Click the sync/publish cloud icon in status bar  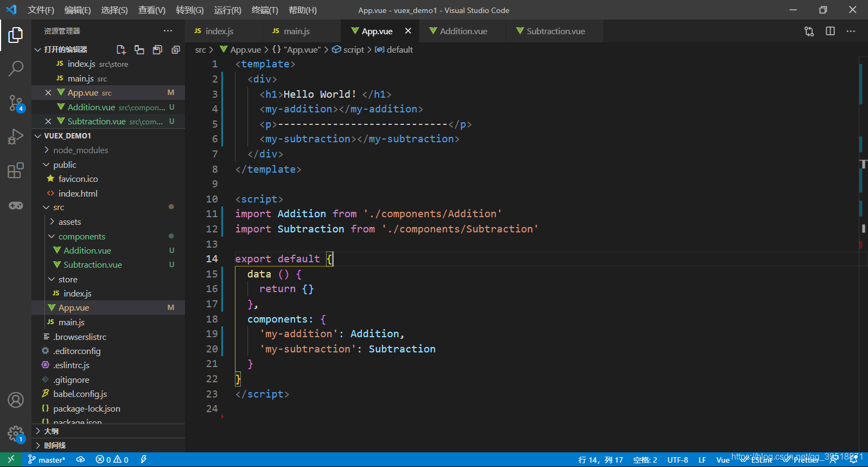tap(80, 459)
